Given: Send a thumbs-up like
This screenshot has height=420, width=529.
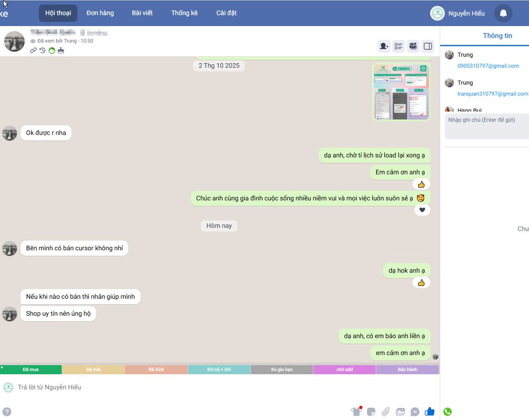Looking at the screenshot, I should click(x=429, y=411).
